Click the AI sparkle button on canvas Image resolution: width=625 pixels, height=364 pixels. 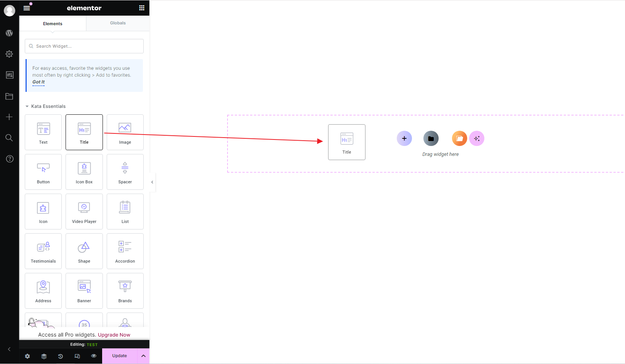[477, 138]
